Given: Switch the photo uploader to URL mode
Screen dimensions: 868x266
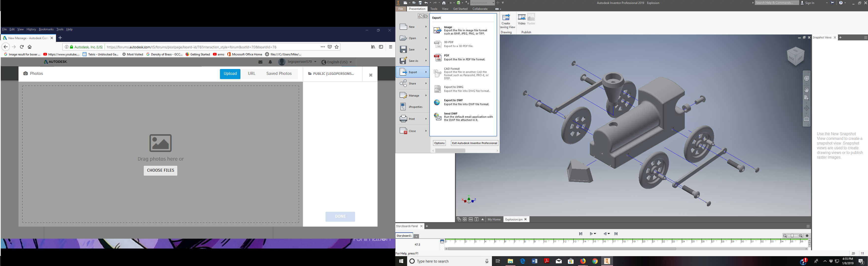Looking at the screenshot, I should point(251,73).
